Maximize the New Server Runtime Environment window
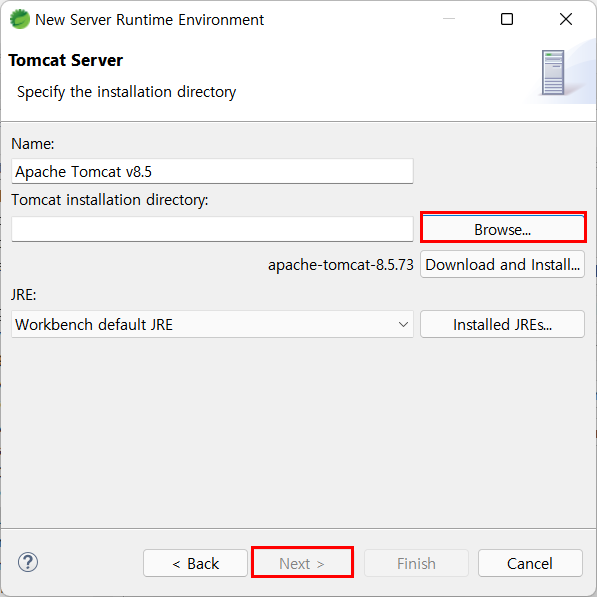The height and width of the screenshot is (597, 597). pos(507,19)
